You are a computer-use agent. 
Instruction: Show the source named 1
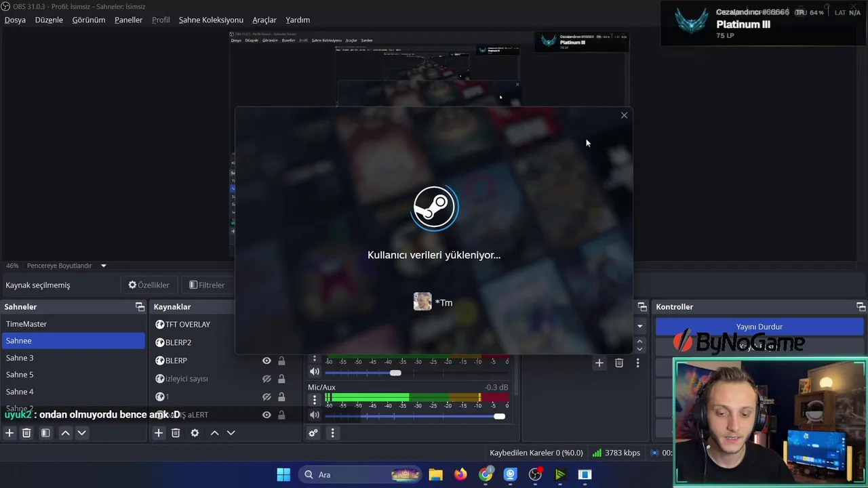(x=267, y=396)
